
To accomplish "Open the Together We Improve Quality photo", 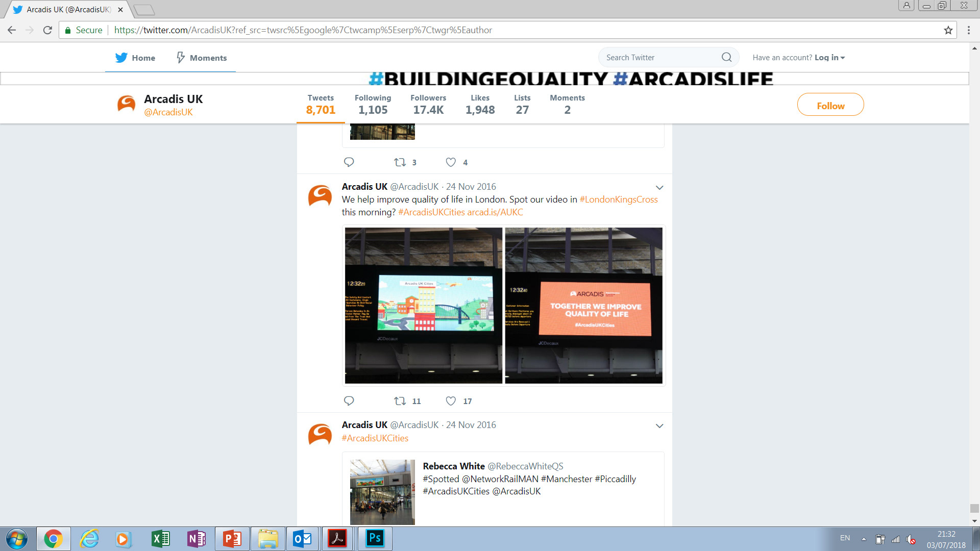I will coord(583,306).
